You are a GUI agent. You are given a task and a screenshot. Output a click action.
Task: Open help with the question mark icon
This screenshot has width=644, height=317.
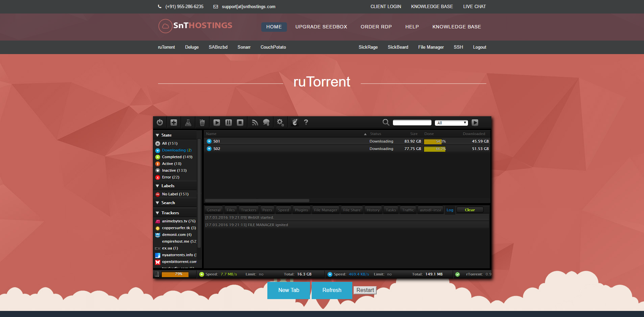pyautogui.click(x=306, y=122)
